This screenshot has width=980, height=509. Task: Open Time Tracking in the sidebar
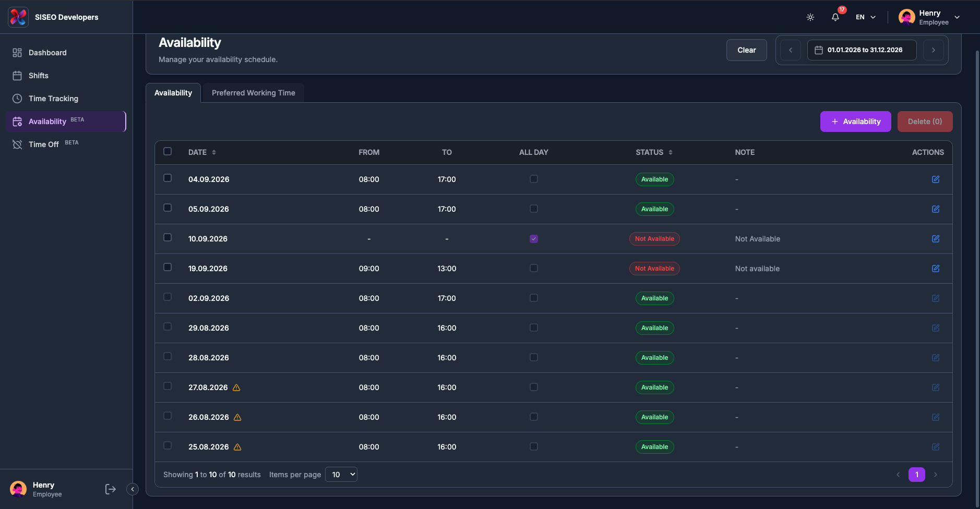pos(66,99)
